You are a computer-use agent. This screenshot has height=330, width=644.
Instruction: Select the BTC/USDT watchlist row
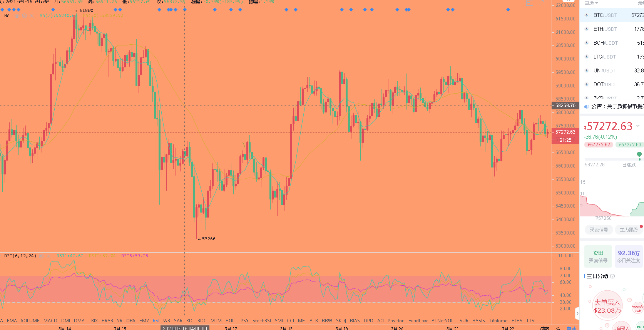[x=612, y=15]
